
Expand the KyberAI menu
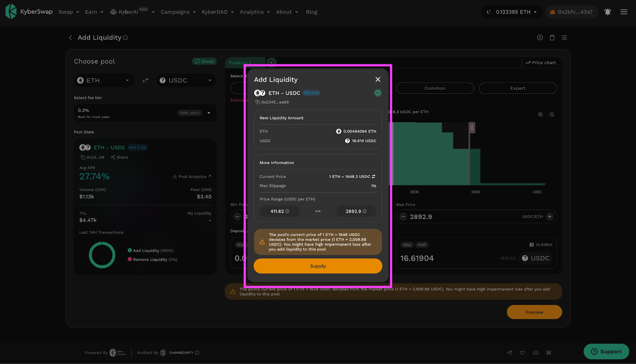(132, 12)
